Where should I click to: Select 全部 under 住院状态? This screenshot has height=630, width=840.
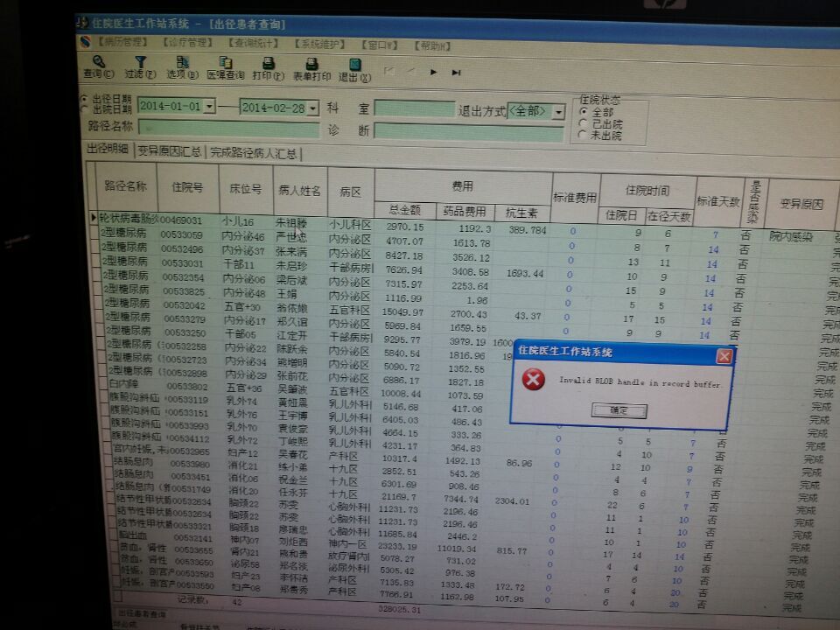pos(584,111)
